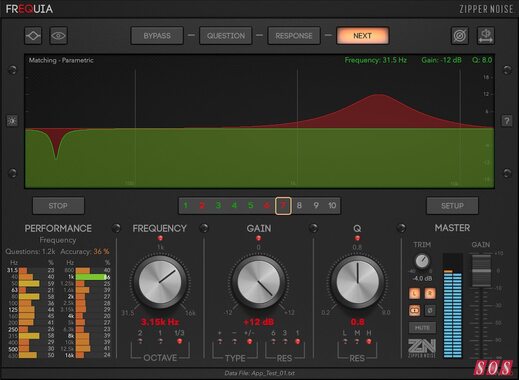Image resolution: width=519 pixels, height=380 pixels.
Task: Select gain resolution 1 switch
Action: (x=298, y=341)
